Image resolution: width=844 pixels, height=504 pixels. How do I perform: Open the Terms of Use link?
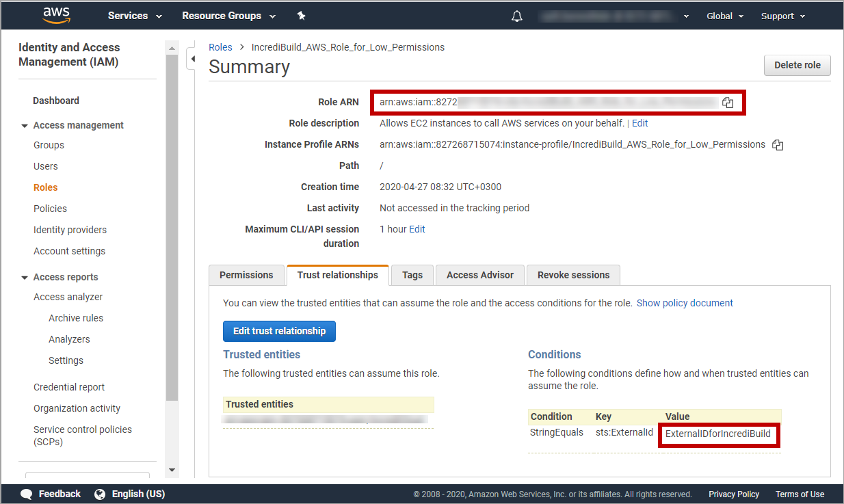point(800,494)
